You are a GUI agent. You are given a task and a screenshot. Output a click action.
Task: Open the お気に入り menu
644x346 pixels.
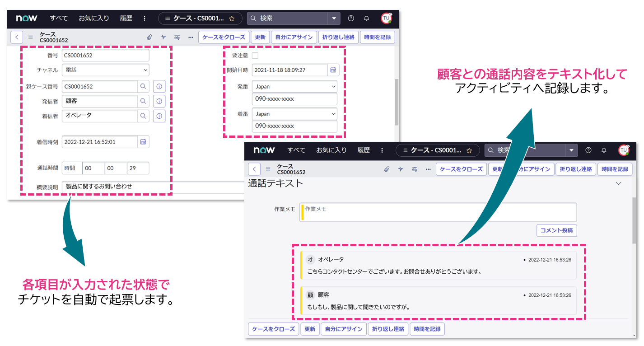point(93,18)
